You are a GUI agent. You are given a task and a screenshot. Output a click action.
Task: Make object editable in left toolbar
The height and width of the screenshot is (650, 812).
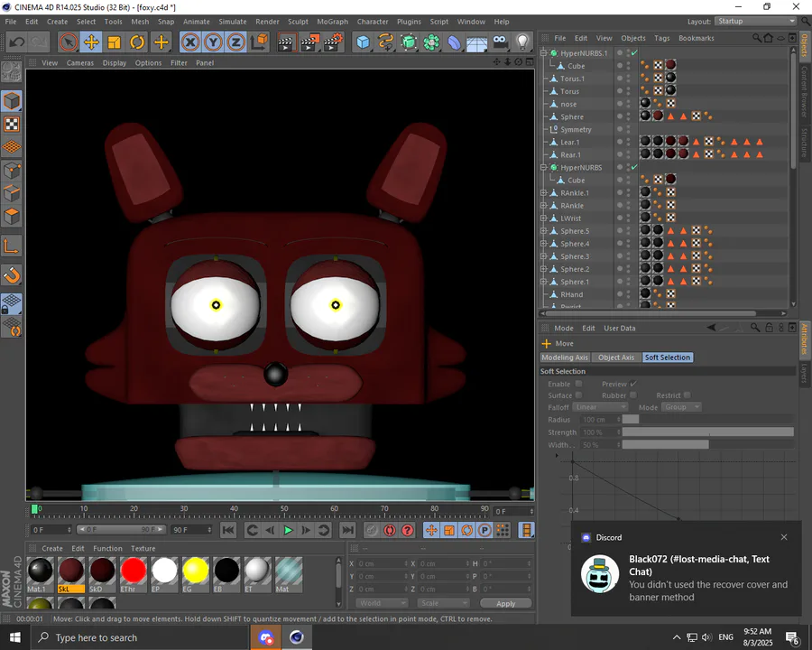(12, 71)
